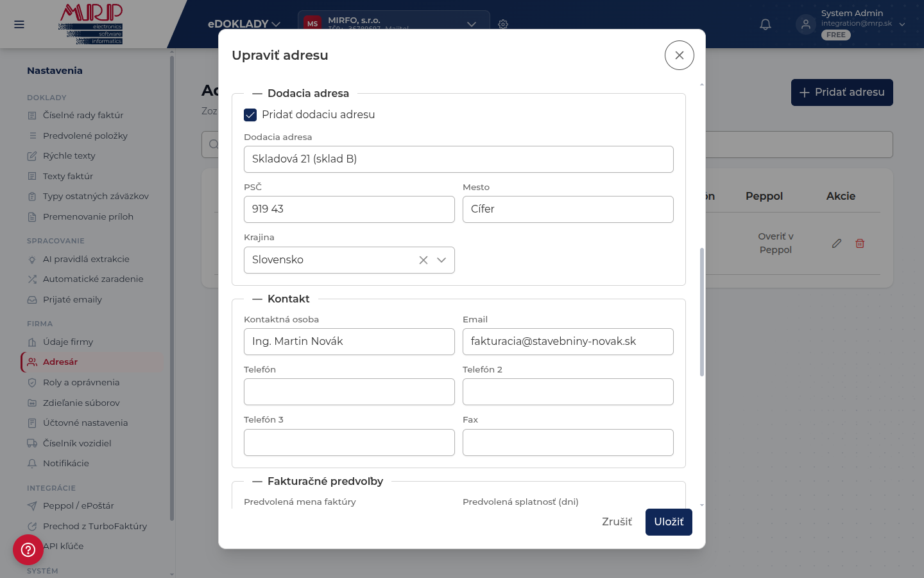The height and width of the screenshot is (578, 924).
Task: Click the Email input field
Action: (x=568, y=342)
